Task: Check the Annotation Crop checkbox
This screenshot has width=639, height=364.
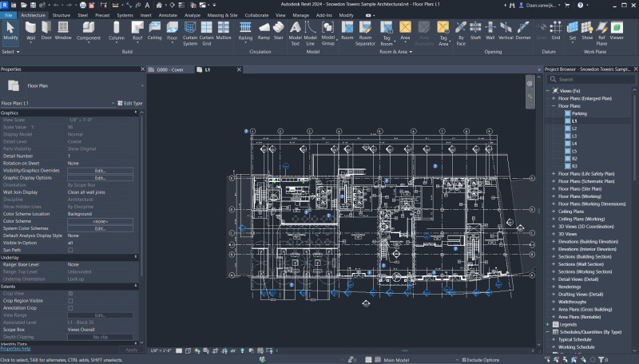Action: point(70,307)
